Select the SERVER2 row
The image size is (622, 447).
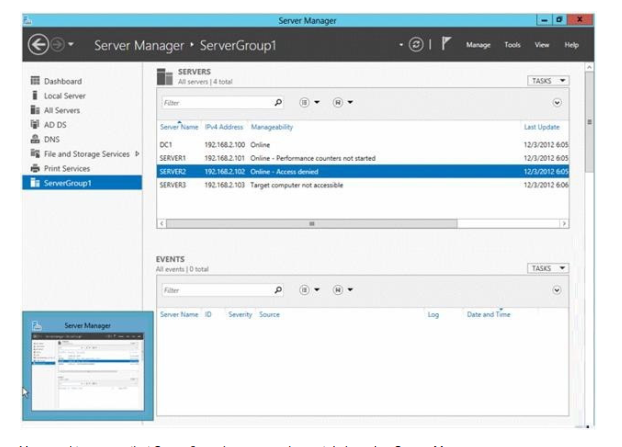[363, 172]
